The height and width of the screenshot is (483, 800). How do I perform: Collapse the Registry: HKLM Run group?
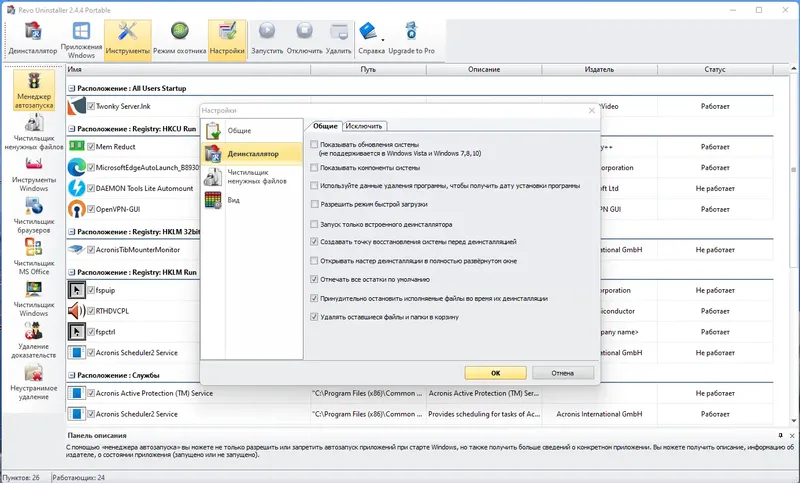tap(72, 272)
